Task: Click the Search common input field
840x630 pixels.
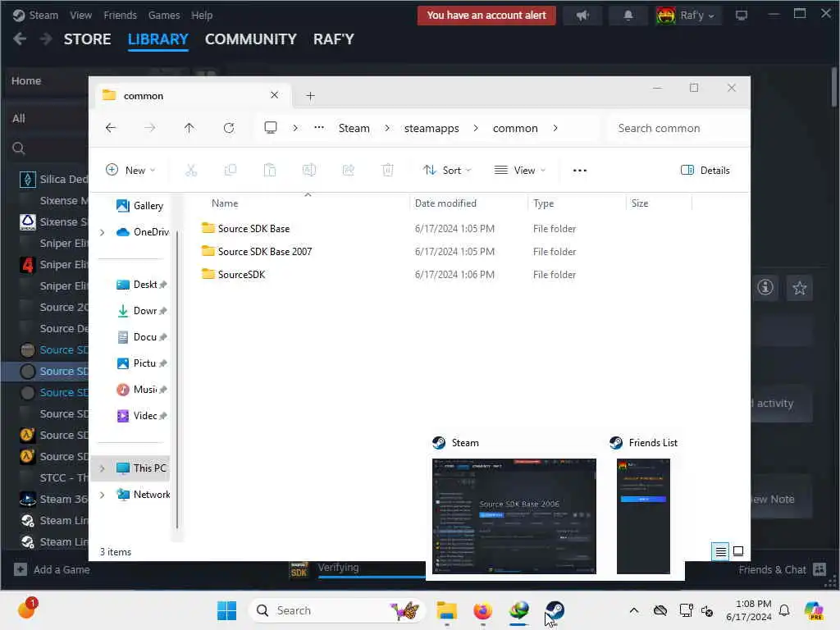Action: point(676,128)
